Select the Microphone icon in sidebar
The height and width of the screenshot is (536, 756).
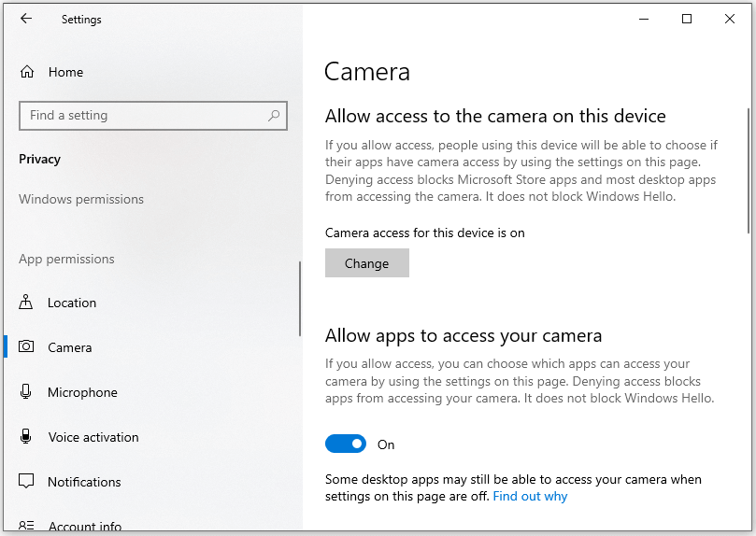(x=26, y=391)
